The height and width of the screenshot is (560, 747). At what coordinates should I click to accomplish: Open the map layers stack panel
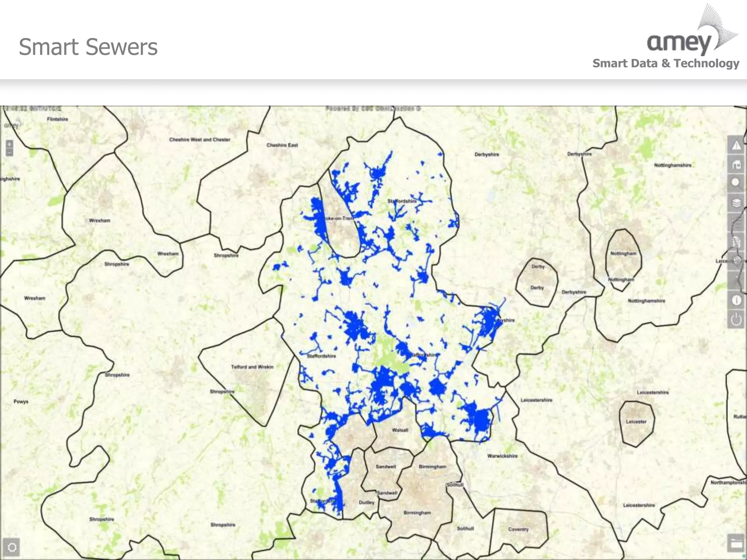point(736,203)
